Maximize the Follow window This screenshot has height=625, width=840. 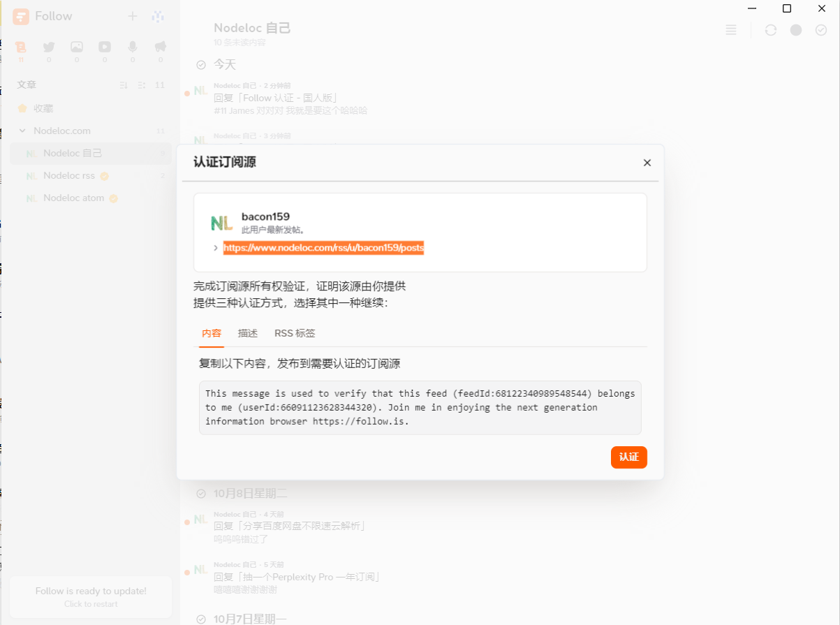(x=787, y=8)
